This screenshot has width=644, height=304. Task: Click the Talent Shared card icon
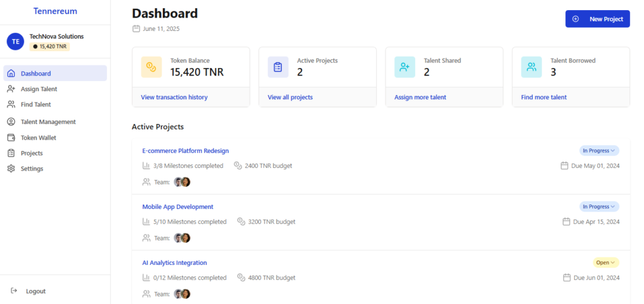[x=405, y=67]
